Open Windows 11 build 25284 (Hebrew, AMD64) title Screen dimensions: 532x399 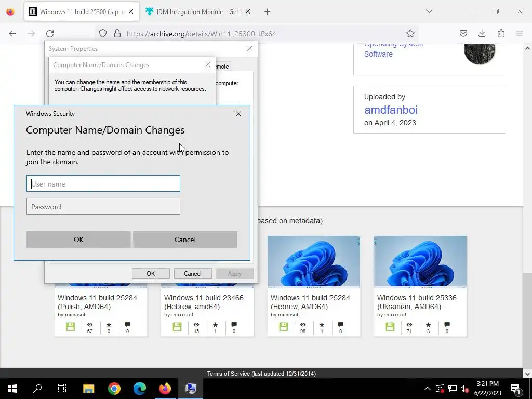[310, 302]
